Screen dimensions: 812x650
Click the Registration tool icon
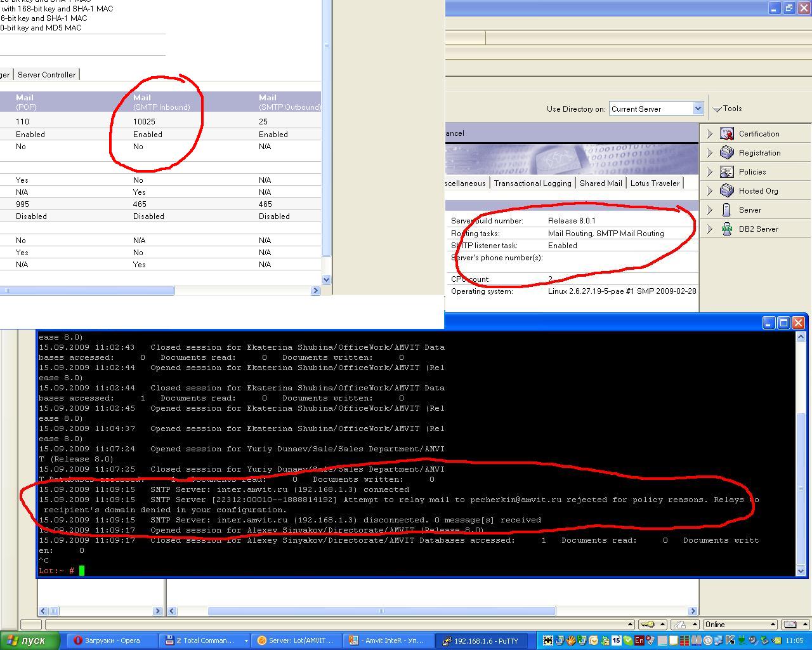(x=727, y=153)
